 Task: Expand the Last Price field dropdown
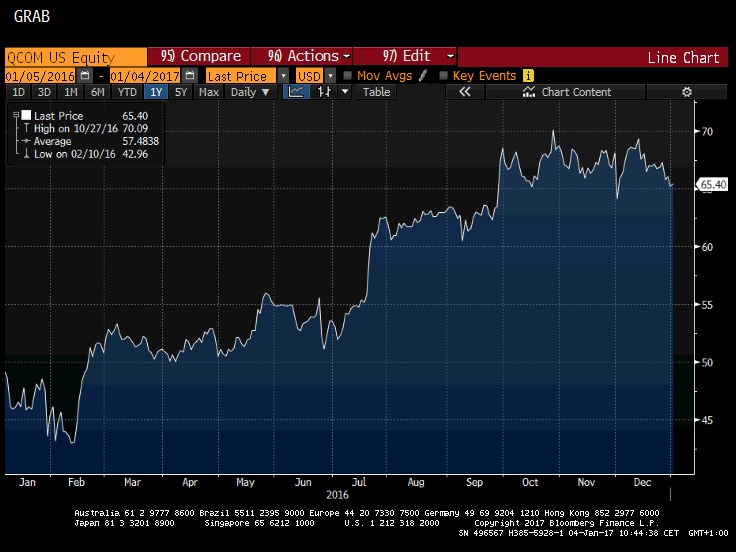point(284,75)
